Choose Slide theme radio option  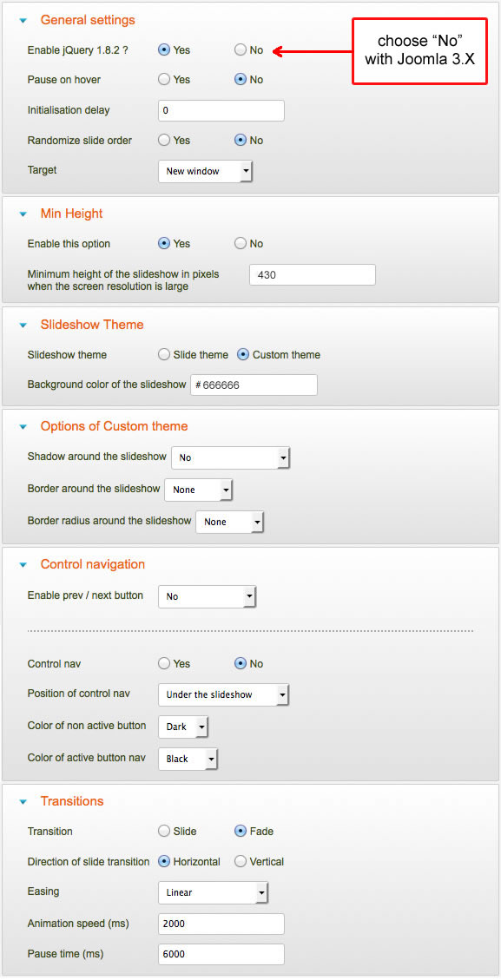[x=164, y=354]
